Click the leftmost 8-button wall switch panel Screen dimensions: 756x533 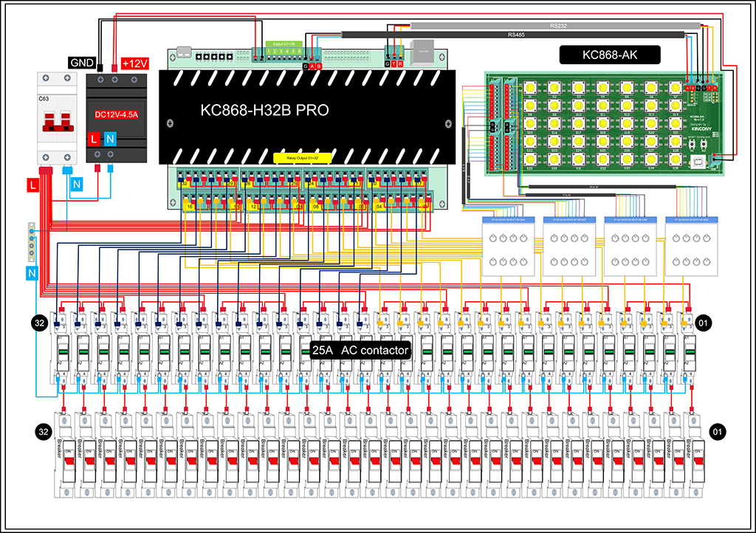point(507,247)
